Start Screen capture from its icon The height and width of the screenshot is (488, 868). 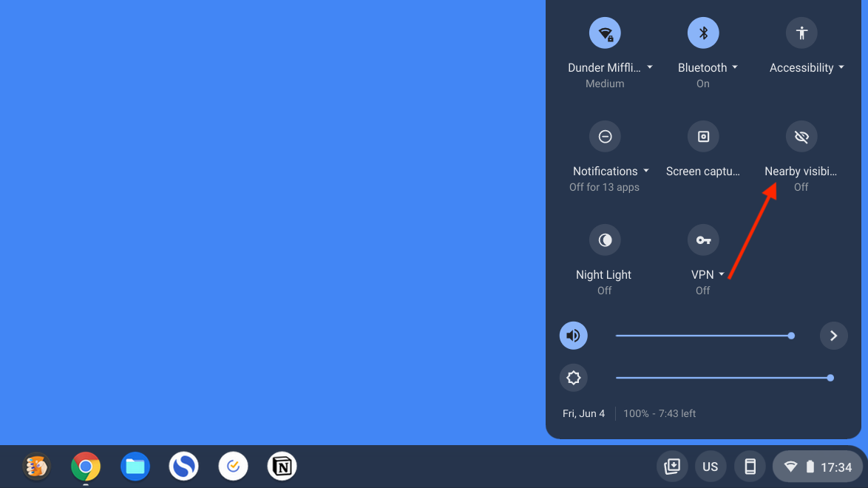703,136
